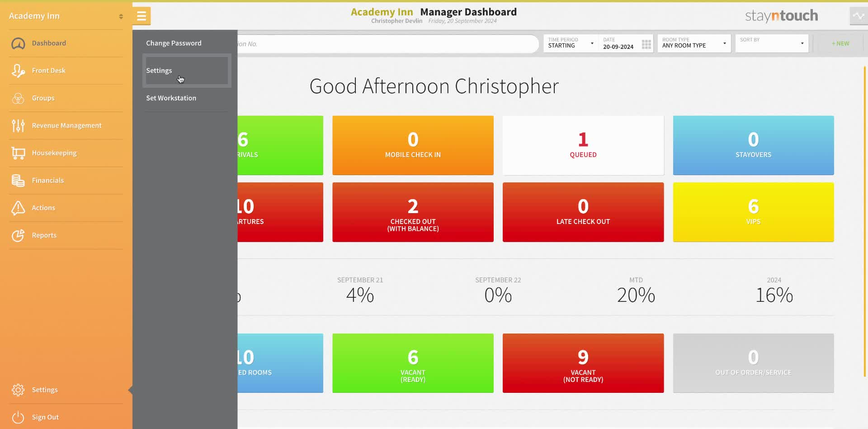
Task: Open the Financials label
Action: [47, 180]
